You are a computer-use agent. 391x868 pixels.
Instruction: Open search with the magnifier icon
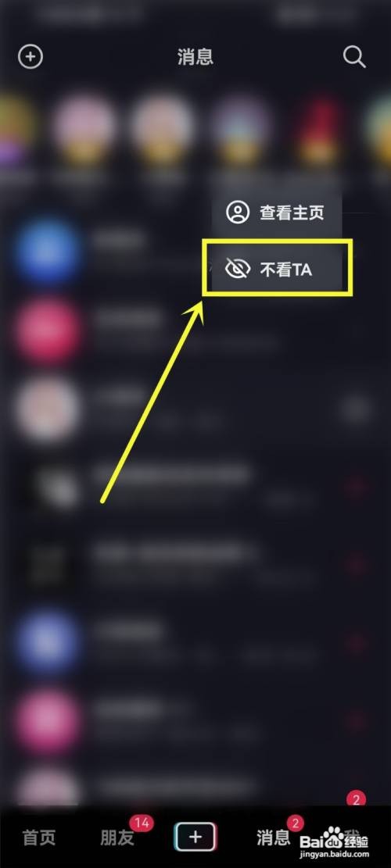tap(354, 56)
